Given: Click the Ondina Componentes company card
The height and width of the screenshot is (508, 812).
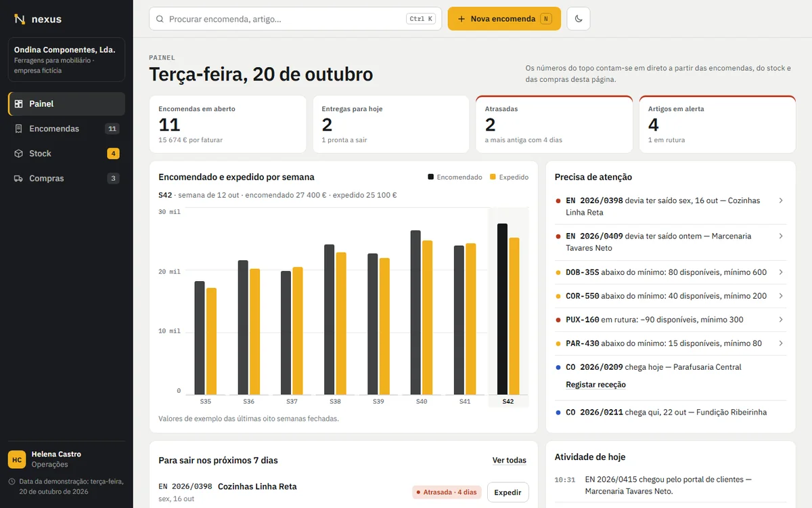Looking at the screenshot, I should [x=66, y=60].
